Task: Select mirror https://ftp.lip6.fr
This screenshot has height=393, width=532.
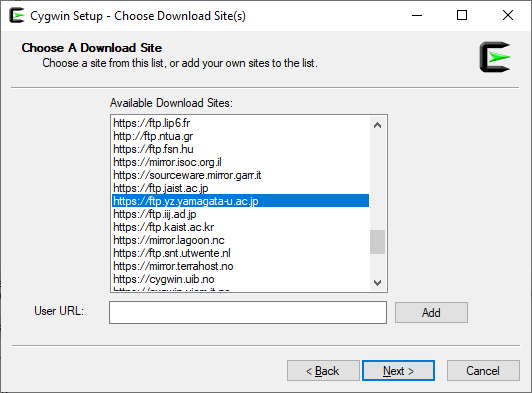Action: 240,123
